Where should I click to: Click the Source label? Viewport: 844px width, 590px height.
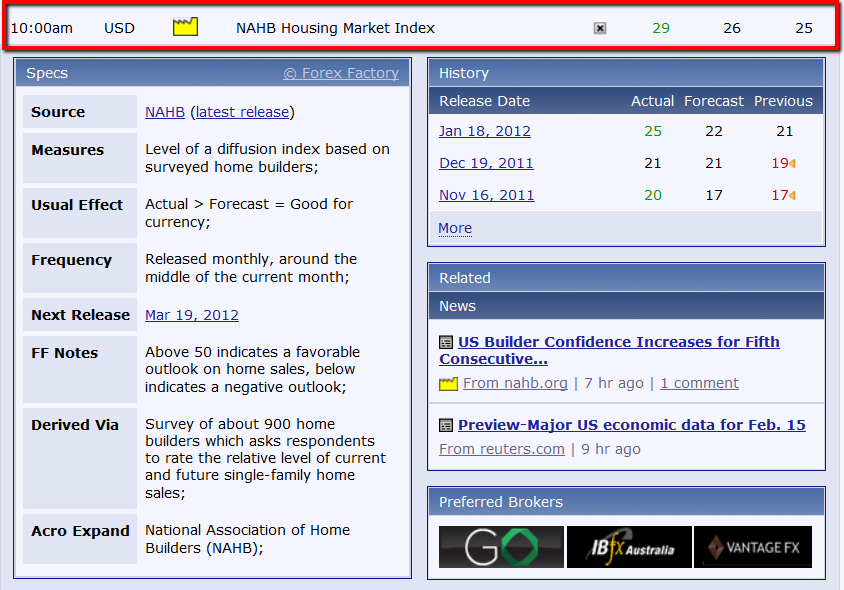point(58,112)
